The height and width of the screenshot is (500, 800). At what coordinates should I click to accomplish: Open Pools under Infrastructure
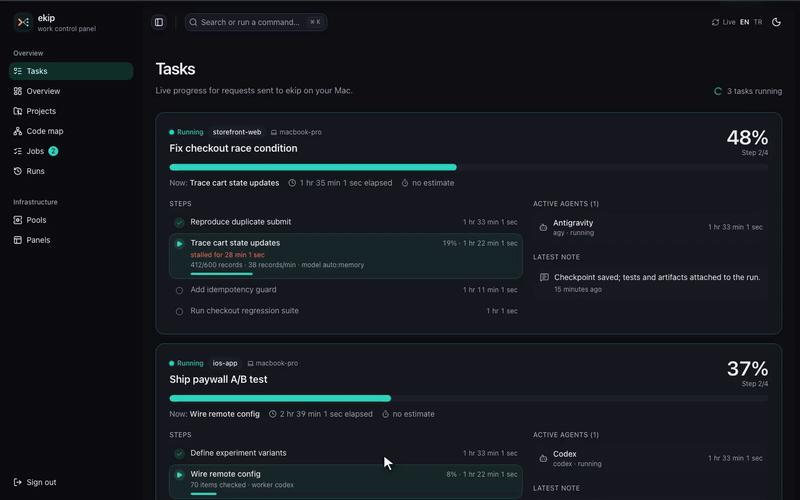point(71,220)
